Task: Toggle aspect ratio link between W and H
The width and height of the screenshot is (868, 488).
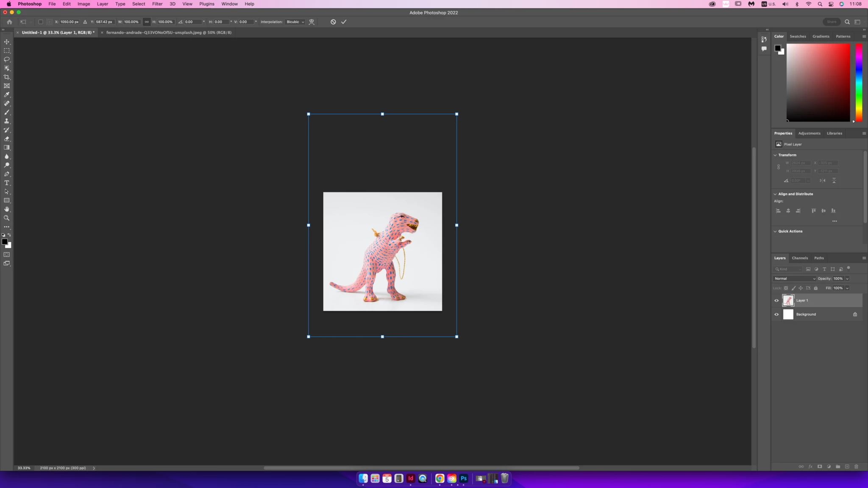Action: (147, 22)
